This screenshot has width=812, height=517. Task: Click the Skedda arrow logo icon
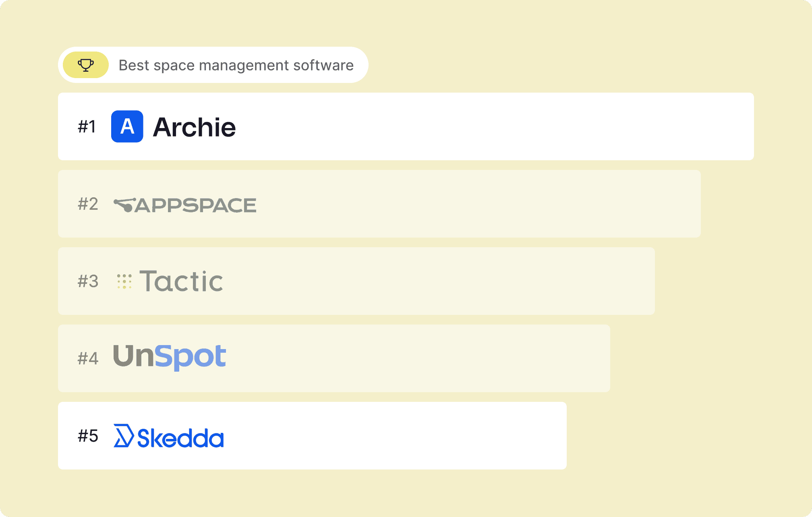123,436
